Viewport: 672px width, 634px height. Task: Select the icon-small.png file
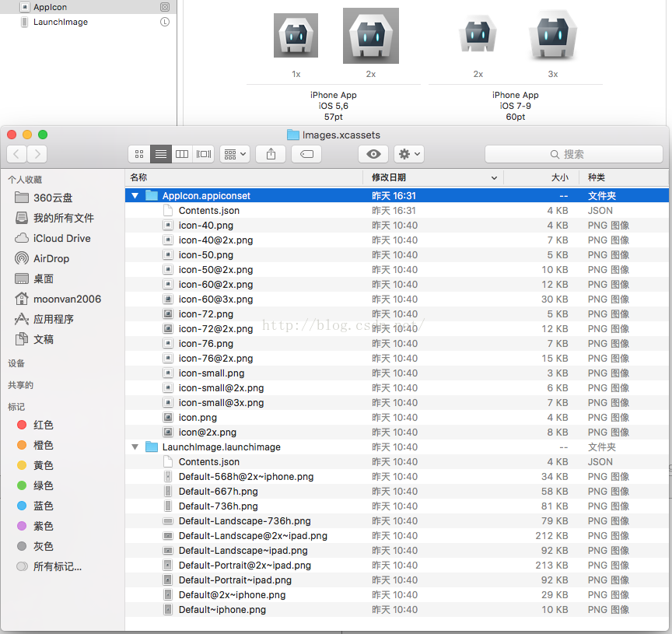coord(397,373)
